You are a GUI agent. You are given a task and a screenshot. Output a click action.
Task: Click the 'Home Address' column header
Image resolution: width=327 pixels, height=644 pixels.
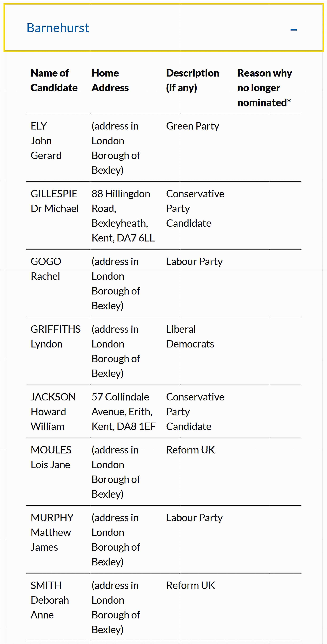[x=110, y=80]
